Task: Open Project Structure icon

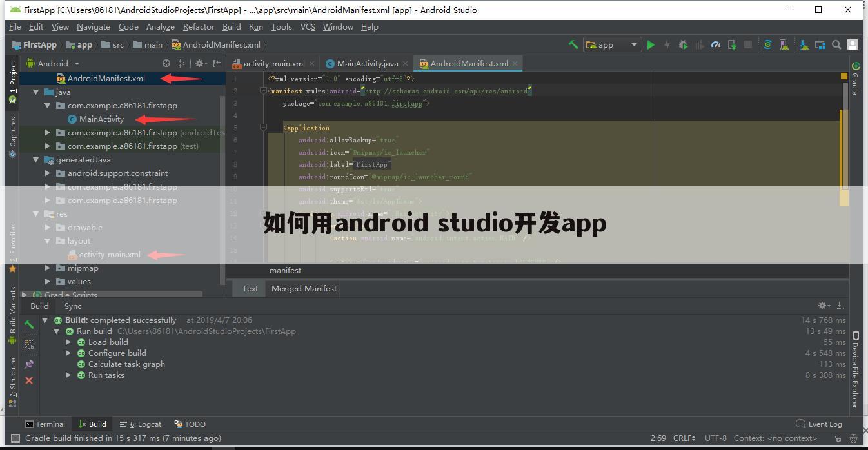Action: coord(820,44)
